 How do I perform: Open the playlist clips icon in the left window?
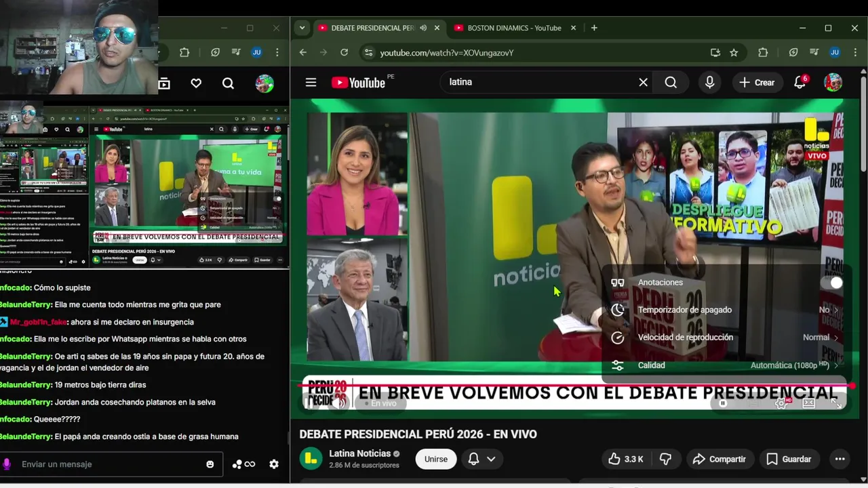[x=164, y=83]
